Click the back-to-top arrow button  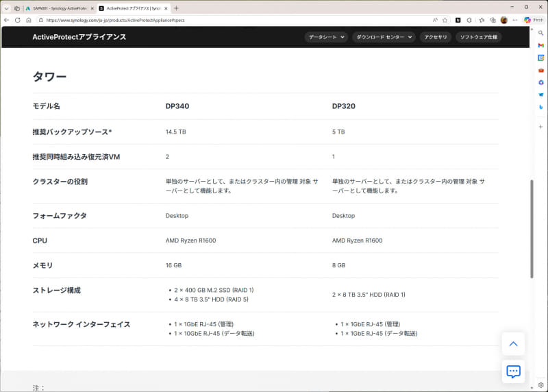pyautogui.click(x=513, y=344)
